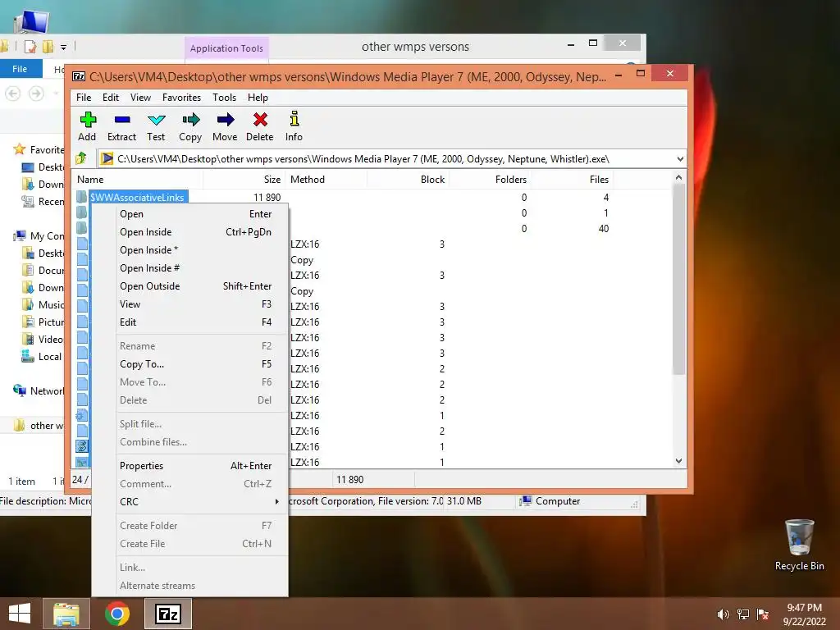Choose Open from the context menu
This screenshot has height=630, width=840.
click(195, 214)
